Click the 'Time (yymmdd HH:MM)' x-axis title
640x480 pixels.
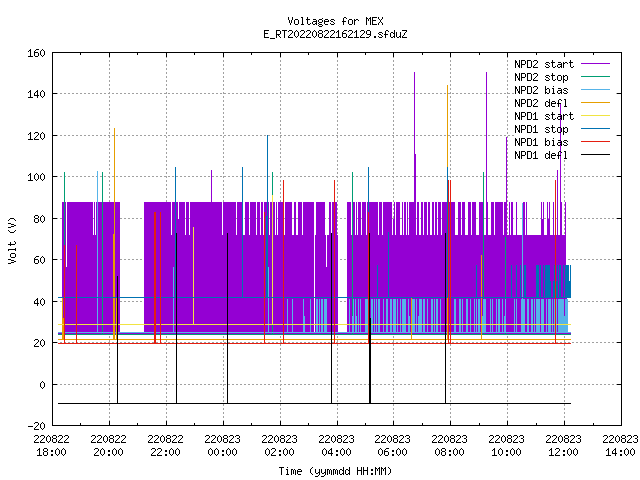click(335, 471)
